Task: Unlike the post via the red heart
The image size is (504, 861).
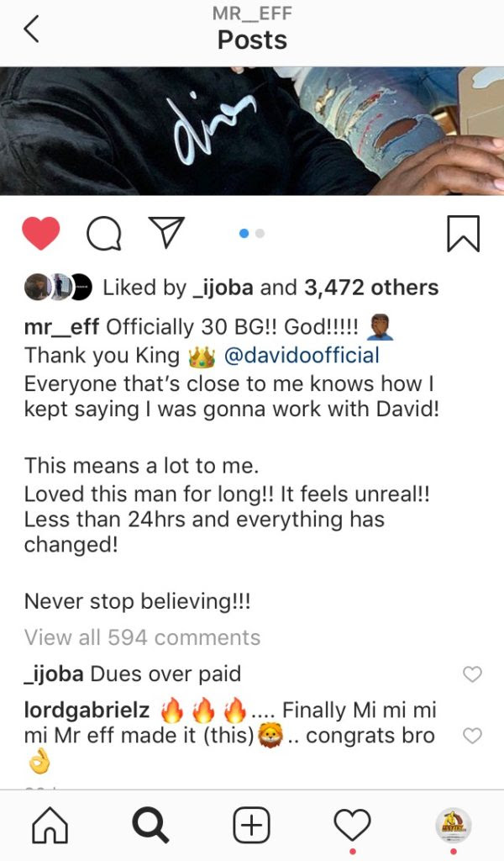Action: click(x=40, y=234)
